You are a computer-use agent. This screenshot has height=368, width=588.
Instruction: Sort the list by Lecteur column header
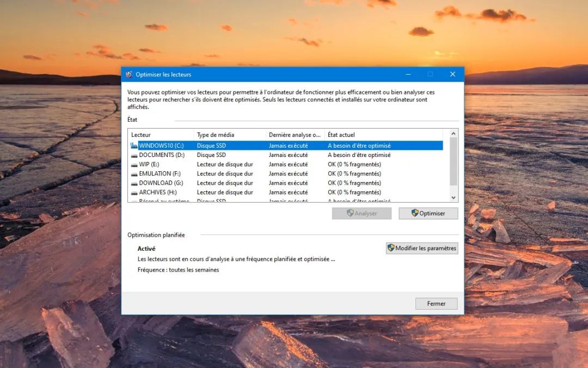point(161,135)
